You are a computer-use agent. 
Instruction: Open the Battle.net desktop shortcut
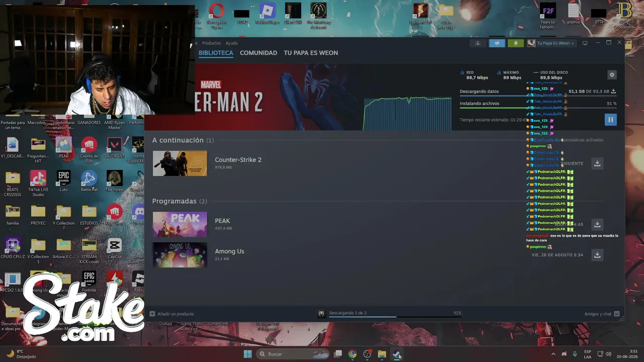[x=89, y=181]
